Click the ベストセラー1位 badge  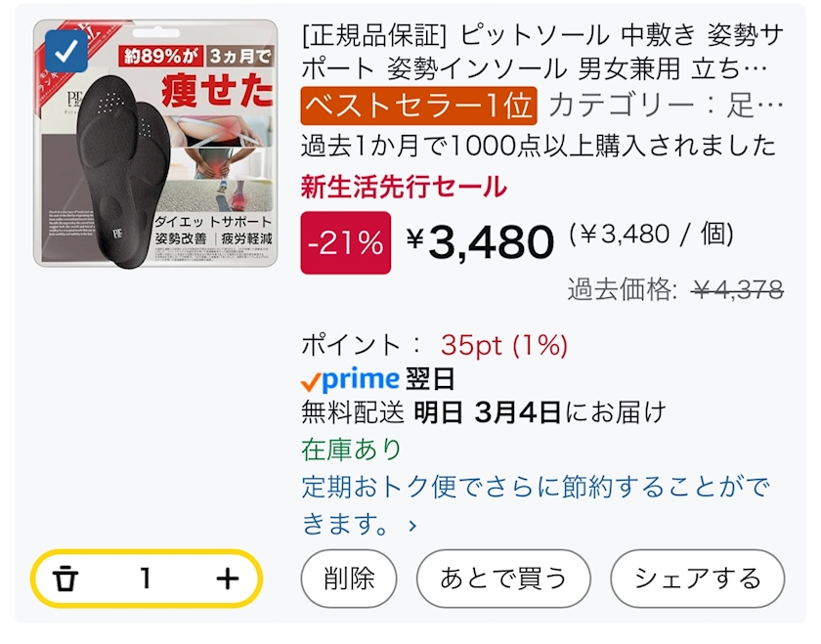(x=418, y=106)
